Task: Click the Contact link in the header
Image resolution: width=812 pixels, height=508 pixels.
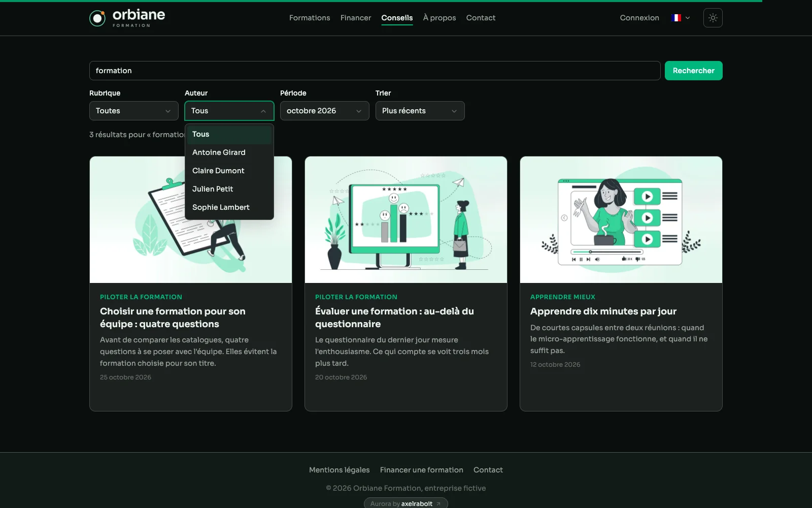Action: [481, 18]
